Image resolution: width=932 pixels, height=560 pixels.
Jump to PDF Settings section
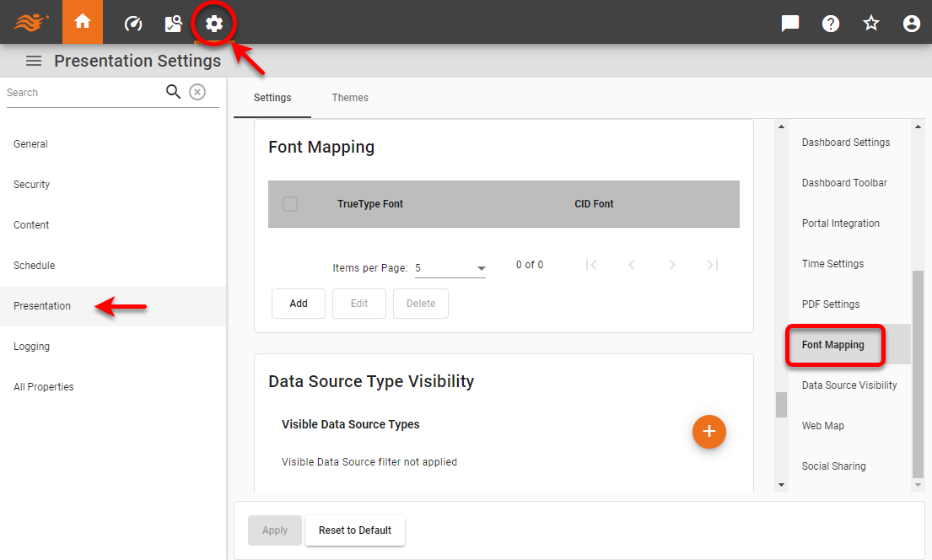(831, 304)
